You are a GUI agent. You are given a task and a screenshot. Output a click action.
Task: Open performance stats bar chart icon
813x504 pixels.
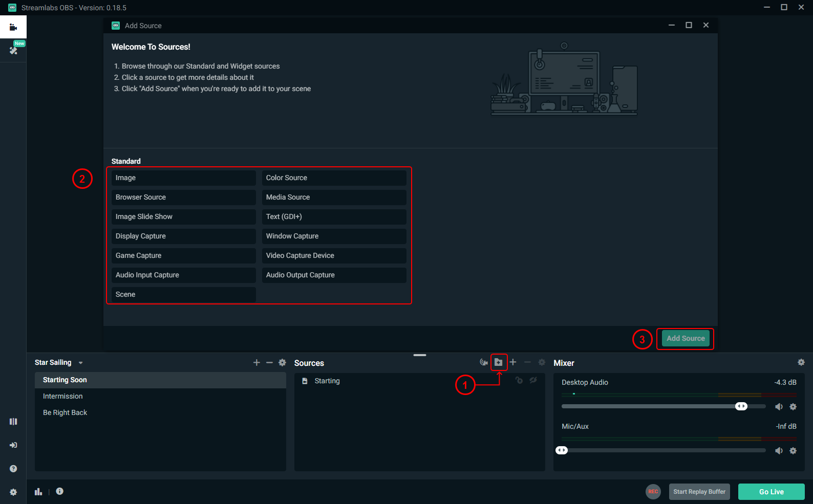click(x=38, y=492)
